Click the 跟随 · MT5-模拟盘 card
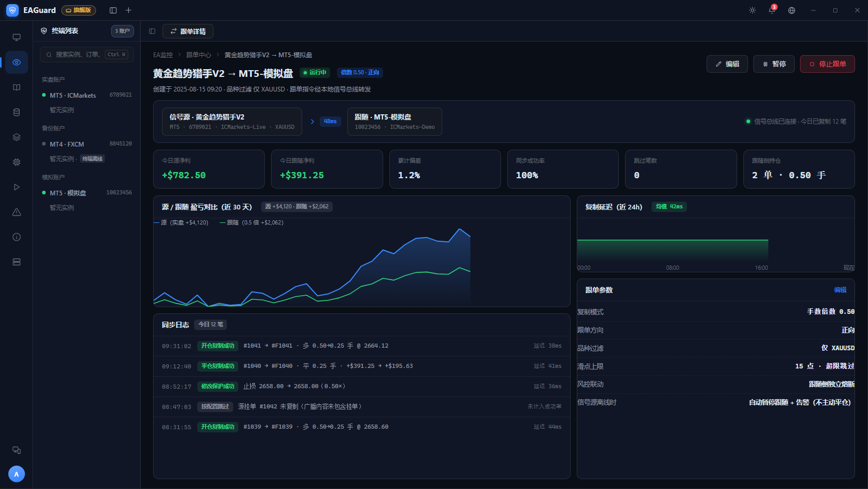This screenshot has height=489, width=868. 395,122
